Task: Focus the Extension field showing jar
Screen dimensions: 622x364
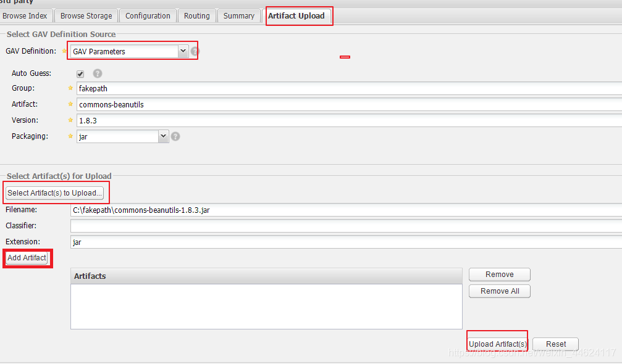Action: tap(346, 242)
